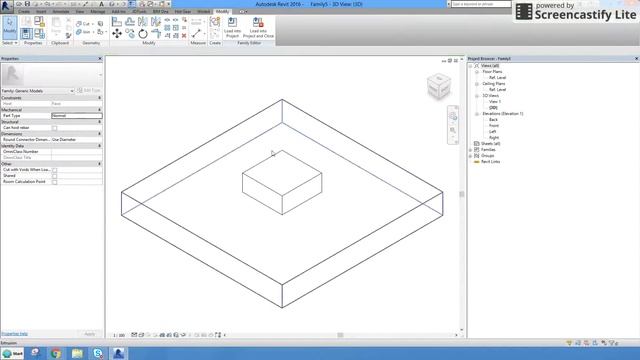Select View 1 in Project Browser
This screenshot has height=360, width=640.
[495, 102]
